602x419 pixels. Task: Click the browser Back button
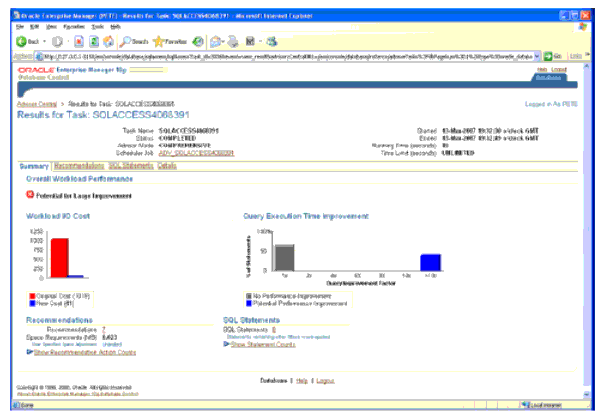click(28, 41)
